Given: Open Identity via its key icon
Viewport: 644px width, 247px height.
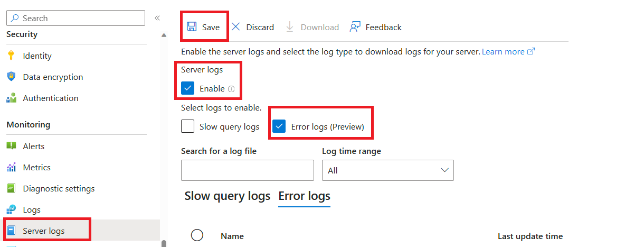Looking at the screenshot, I should 11,56.
